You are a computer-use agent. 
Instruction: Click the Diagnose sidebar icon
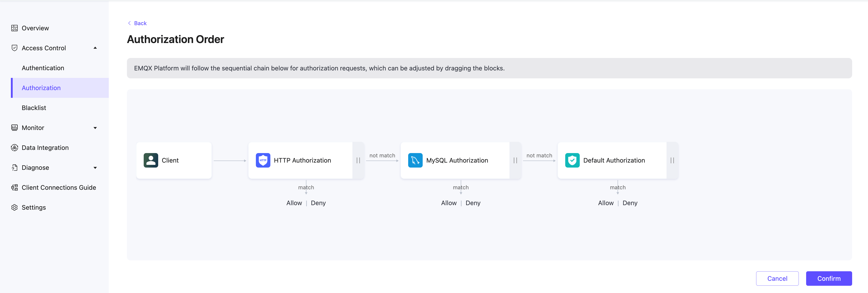pyautogui.click(x=15, y=168)
